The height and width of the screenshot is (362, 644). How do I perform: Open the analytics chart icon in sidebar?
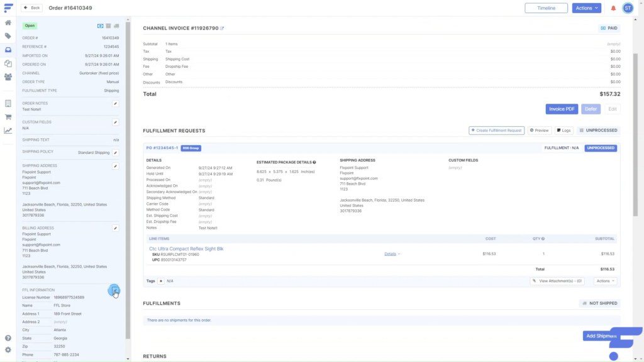[8, 131]
